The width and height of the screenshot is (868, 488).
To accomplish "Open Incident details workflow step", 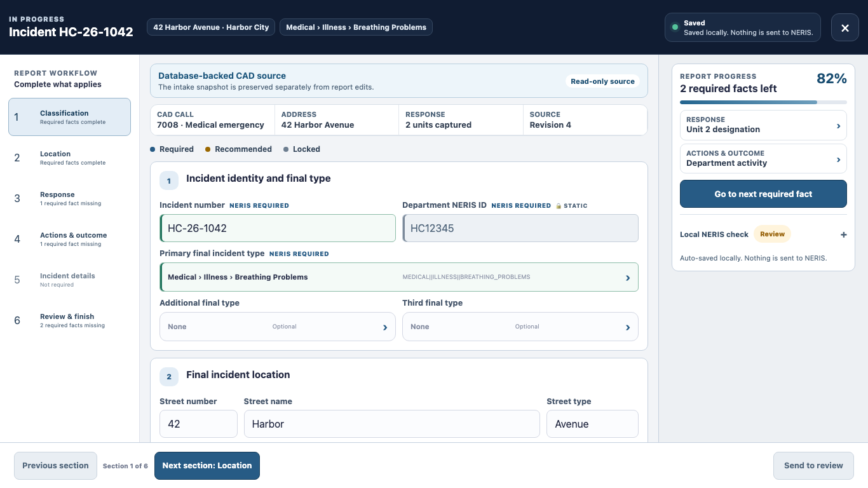I will 69,280.
